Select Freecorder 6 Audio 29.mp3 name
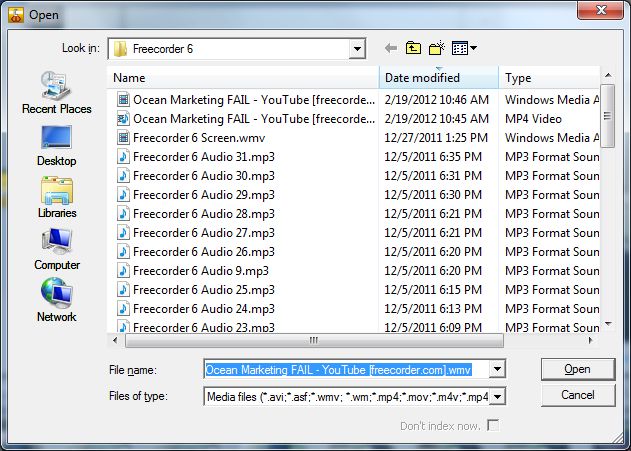This screenshot has width=631, height=451. coord(204,195)
